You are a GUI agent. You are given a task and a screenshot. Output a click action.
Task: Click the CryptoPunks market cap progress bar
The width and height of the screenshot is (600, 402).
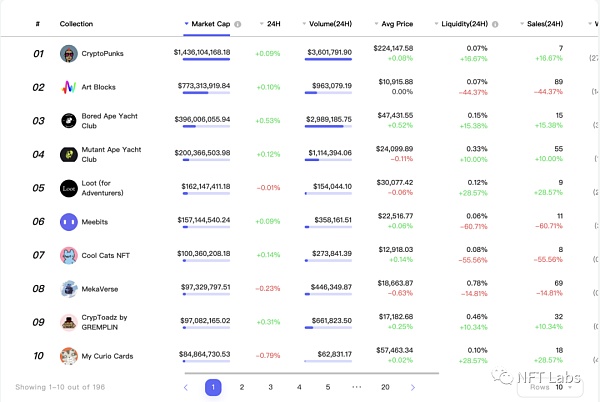pyautogui.click(x=206, y=60)
